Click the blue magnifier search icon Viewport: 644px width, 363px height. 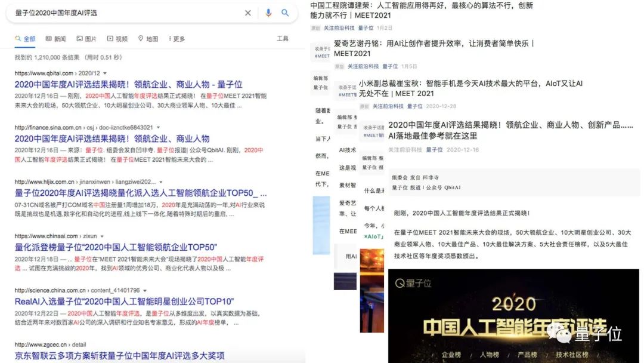tap(284, 13)
